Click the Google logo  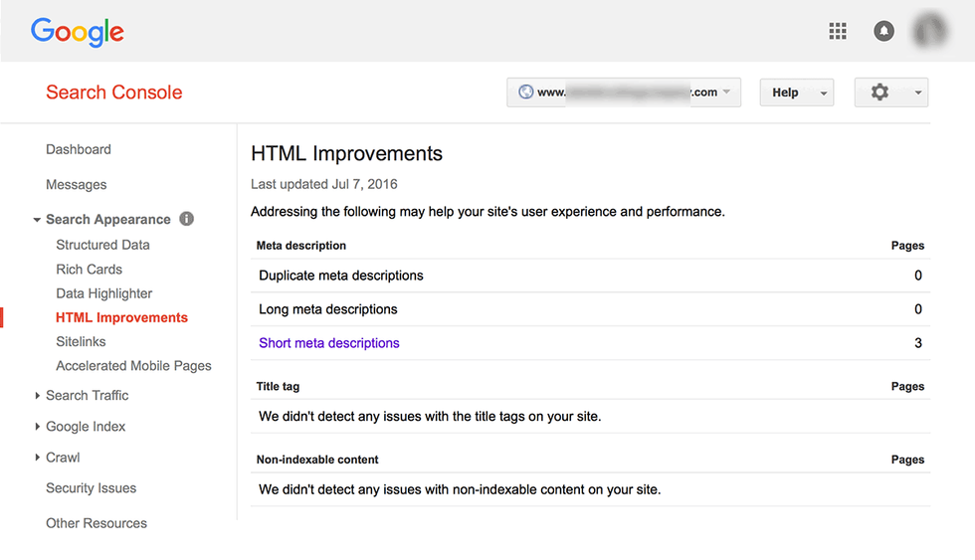(78, 32)
